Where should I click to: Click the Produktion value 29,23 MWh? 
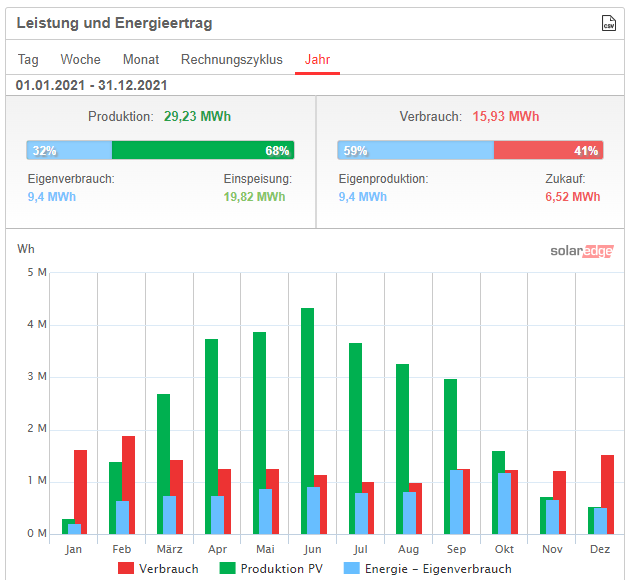(197, 116)
